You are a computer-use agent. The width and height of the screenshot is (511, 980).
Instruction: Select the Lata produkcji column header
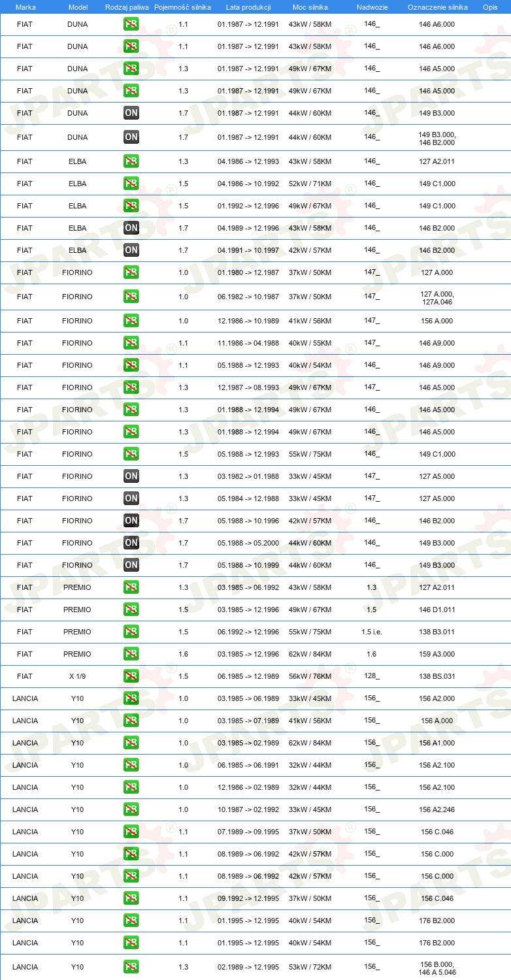pyautogui.click(x=248, y=7)
